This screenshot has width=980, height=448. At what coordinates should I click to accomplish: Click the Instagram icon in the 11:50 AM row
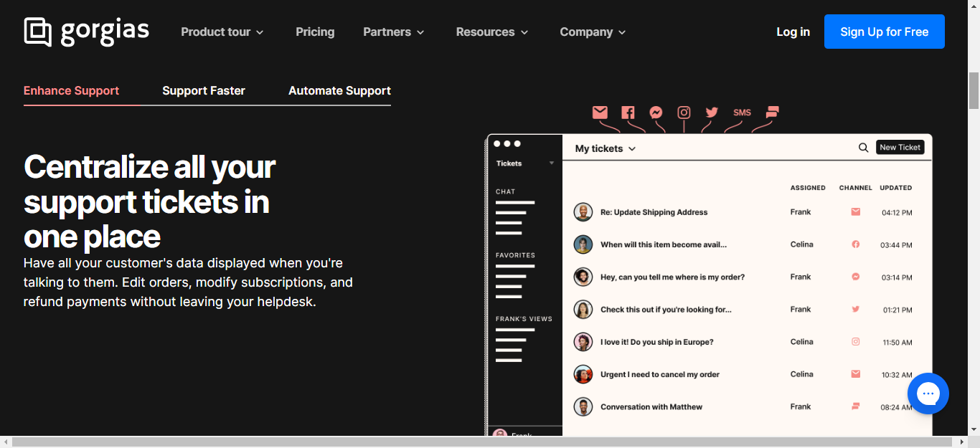pyautogui.click(x=855, y=342)
